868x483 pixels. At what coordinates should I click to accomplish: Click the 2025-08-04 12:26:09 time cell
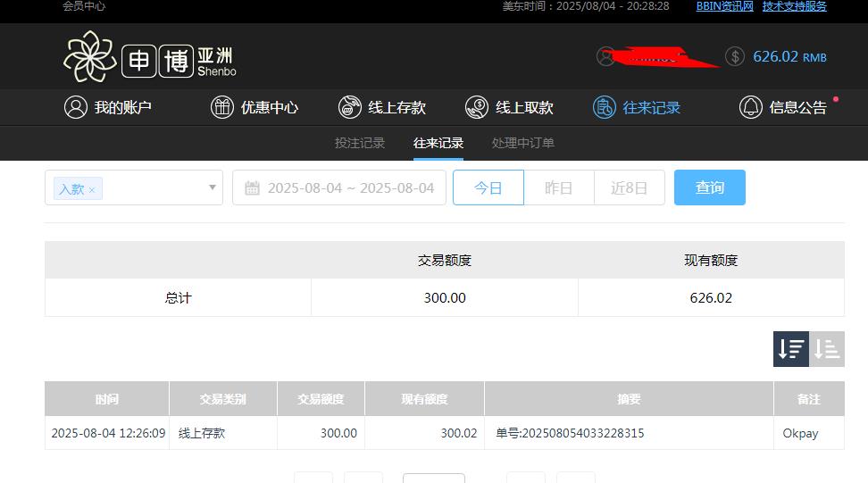[x=108, y=433]
